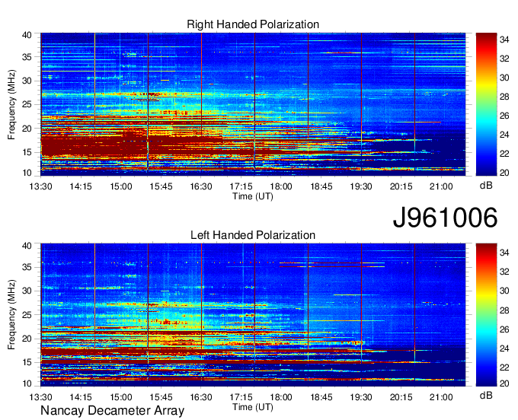518x420 pixels.
Task: Click the Nancay Decameter Array caption
Action: (112, 411)
